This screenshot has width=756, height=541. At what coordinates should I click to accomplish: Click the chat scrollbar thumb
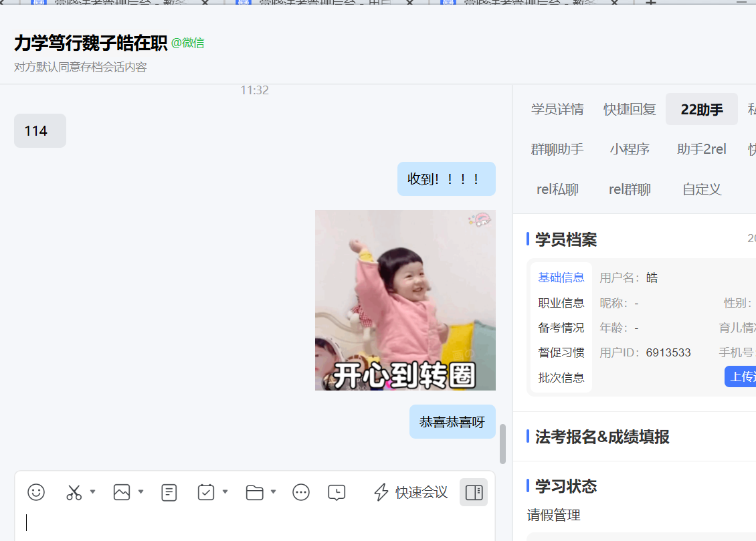[x=502, y=443]
